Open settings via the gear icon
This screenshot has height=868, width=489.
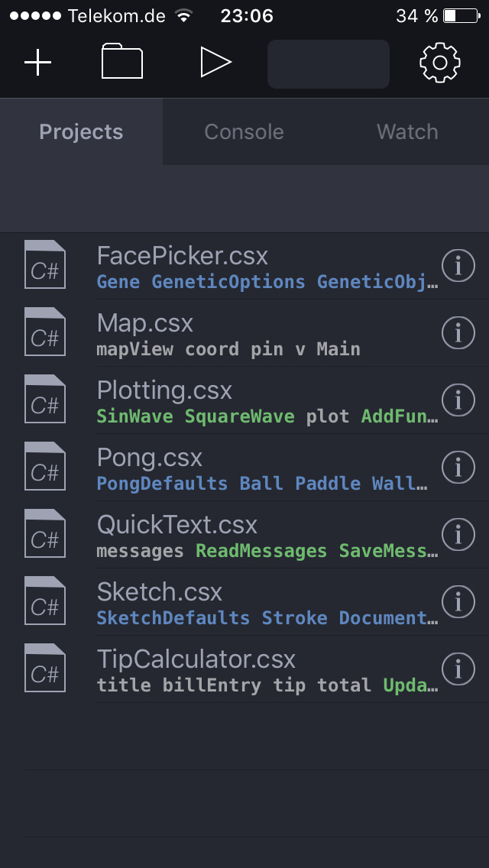pyautogui.click(x=440, y=63)
